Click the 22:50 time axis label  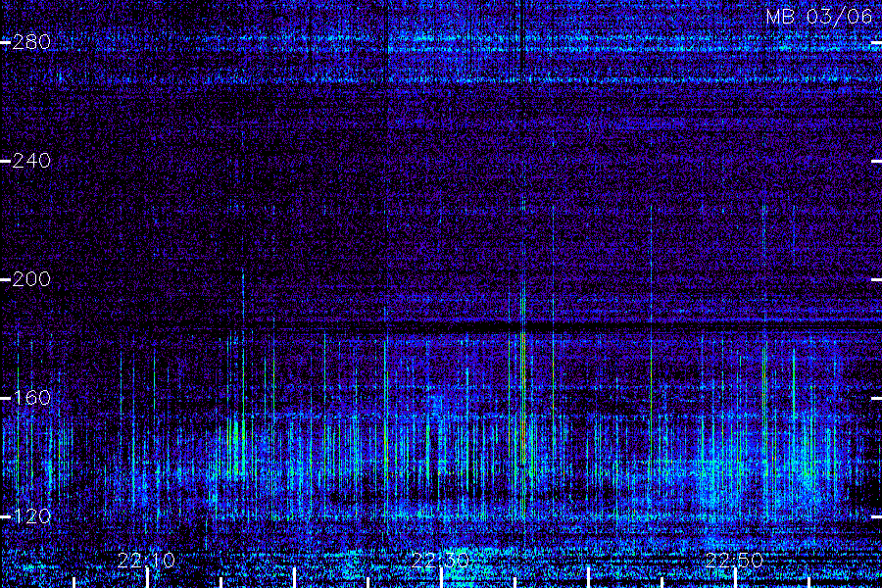734,561
